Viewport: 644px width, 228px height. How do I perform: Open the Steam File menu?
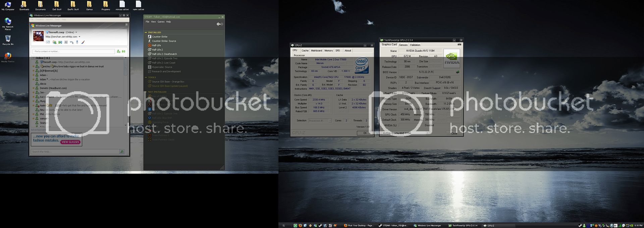[x=147, y=22]
